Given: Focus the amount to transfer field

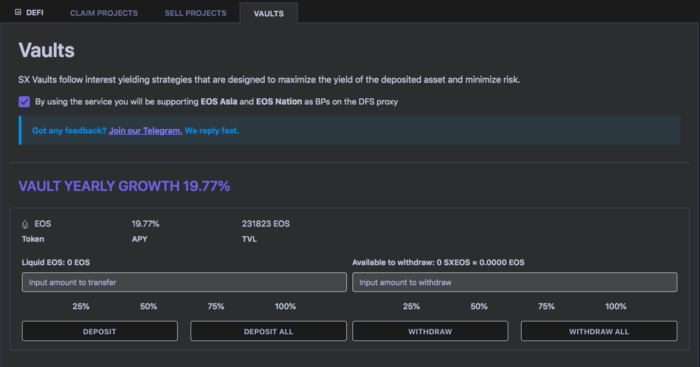Looking at the screenshot, I should pos(184,282).
